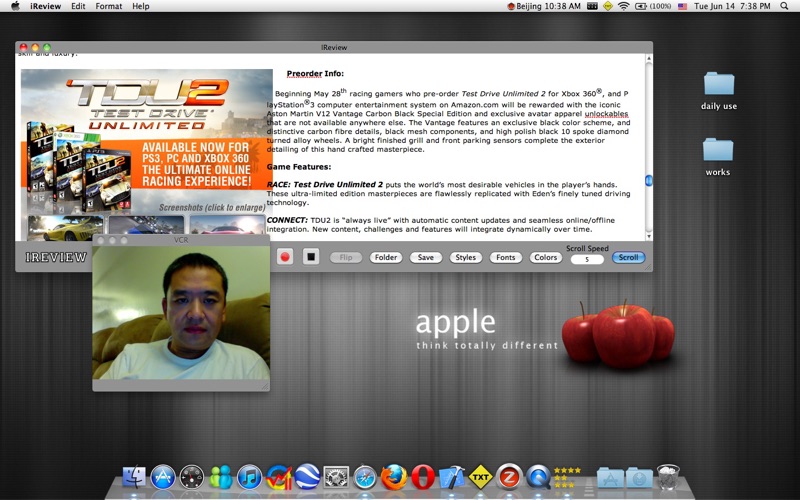Open the Trash in the dock
Screen dimensions: 800x500
coord(668,477)
